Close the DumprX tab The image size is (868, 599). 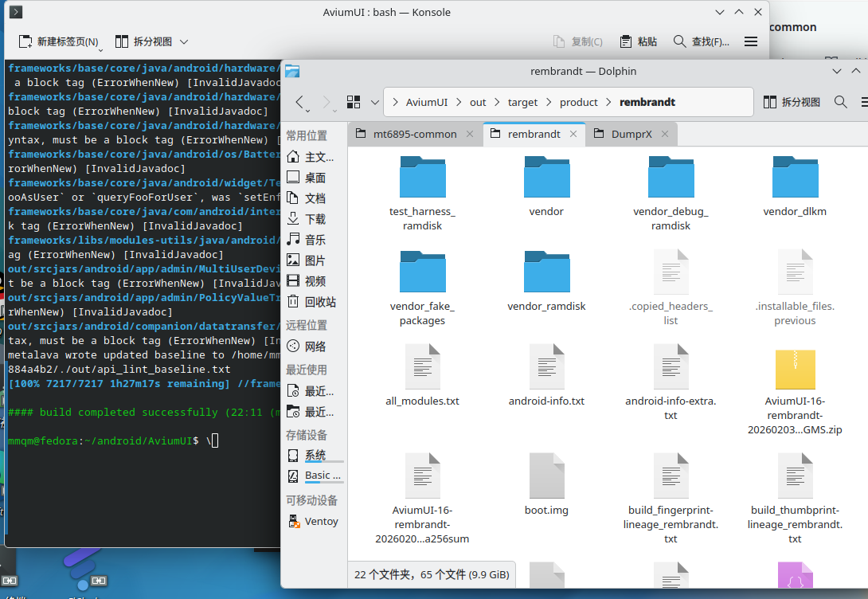(x=665, y=134)
